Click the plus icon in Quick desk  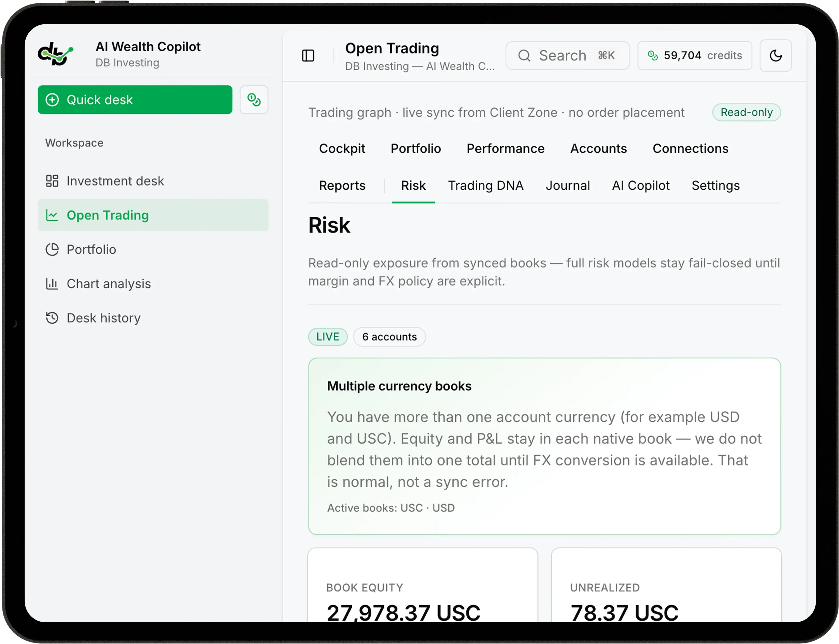tap(52, 100)
